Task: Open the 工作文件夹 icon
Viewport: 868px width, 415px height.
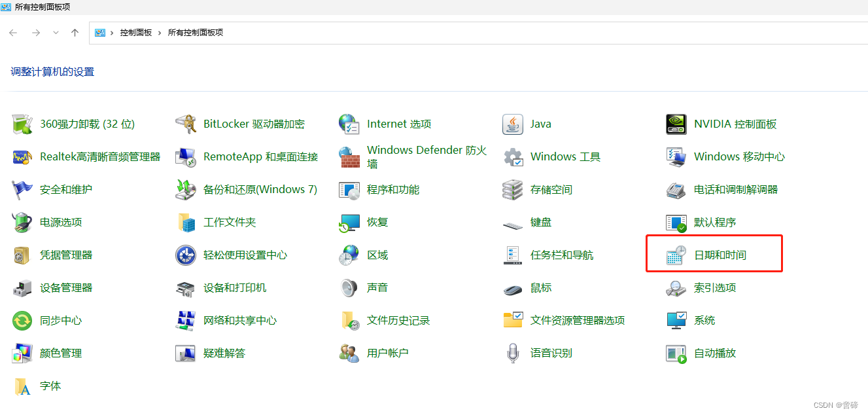Action: click(x=186, y=222)
